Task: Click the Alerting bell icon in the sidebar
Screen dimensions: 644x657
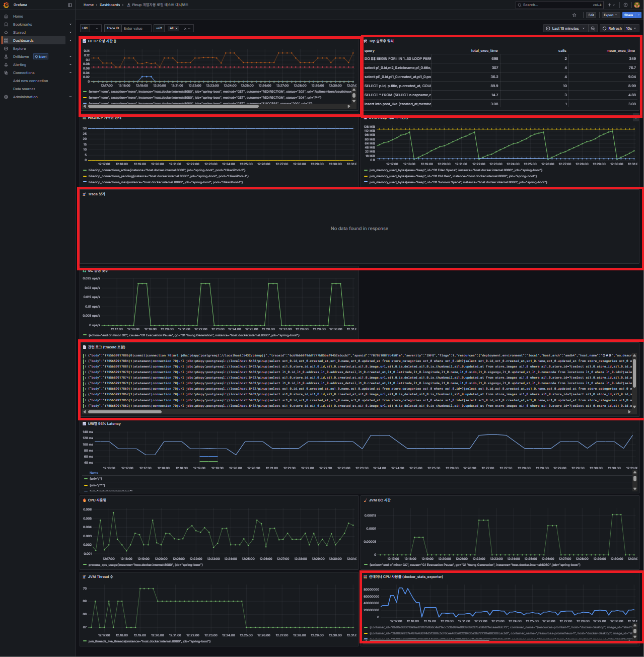Action: [6, 64]
